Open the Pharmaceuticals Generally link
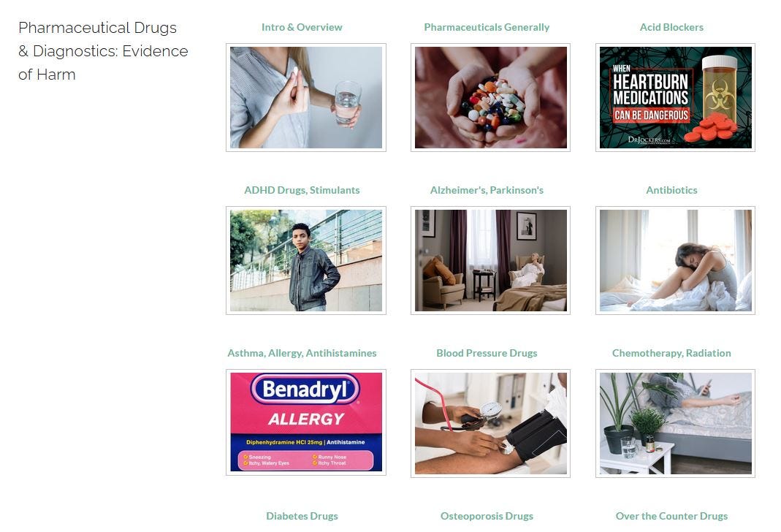The image size is (781, 532). click(x=487, y=27)
